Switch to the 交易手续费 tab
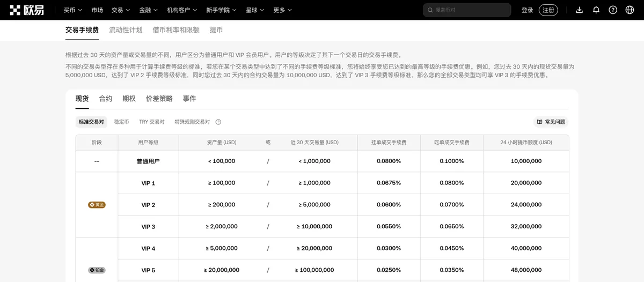This screenshot has height=282, width=644. (82, 30)
